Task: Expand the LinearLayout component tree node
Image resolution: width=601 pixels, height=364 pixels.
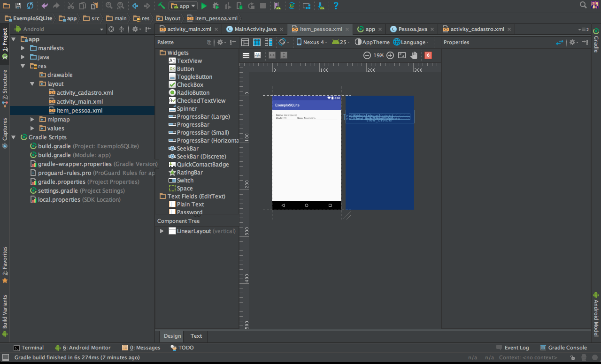Action: 162,231
